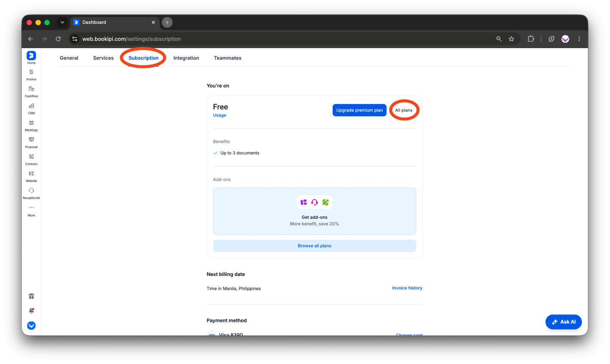This screenshot has height=364, width=610.
Task: Go forward in the browser
Action: (44, 39)
